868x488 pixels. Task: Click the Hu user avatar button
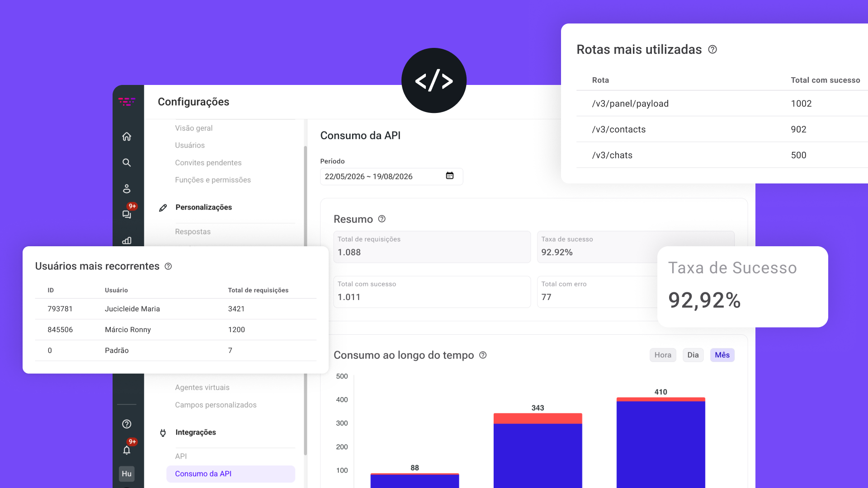coord(127,474)
